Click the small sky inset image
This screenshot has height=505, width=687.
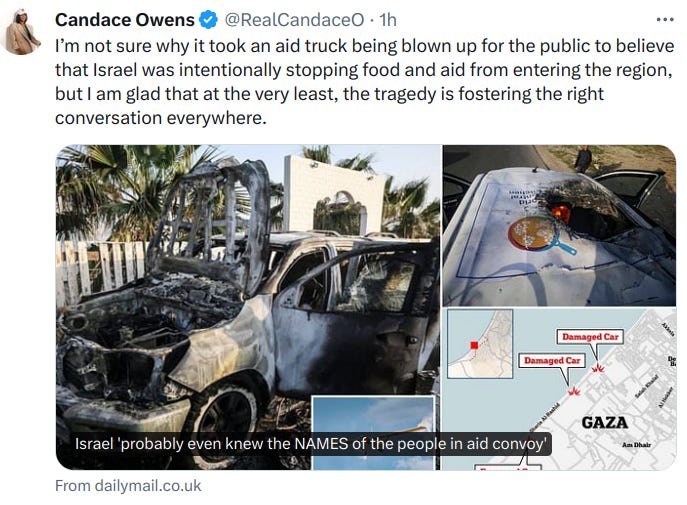click(x=373, y=433)
